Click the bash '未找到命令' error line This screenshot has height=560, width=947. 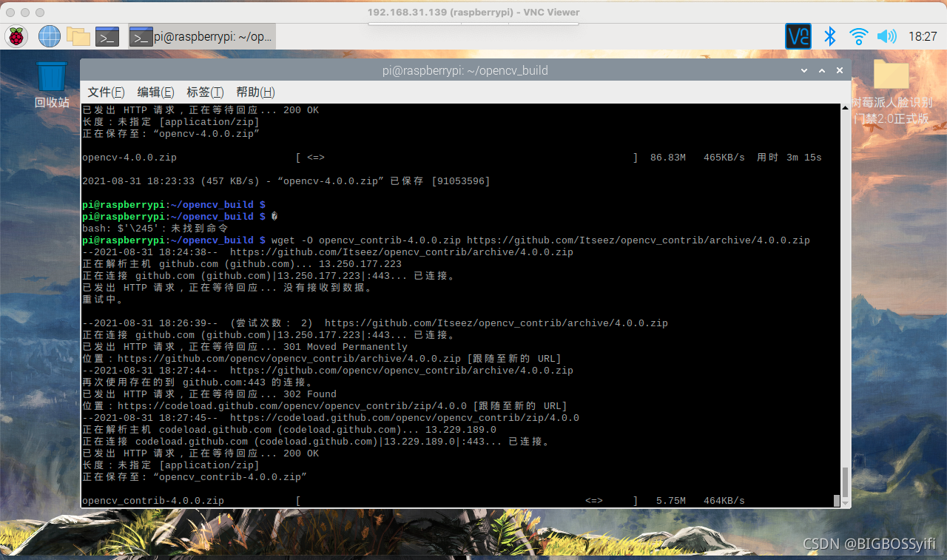click(x=155, y=229)
